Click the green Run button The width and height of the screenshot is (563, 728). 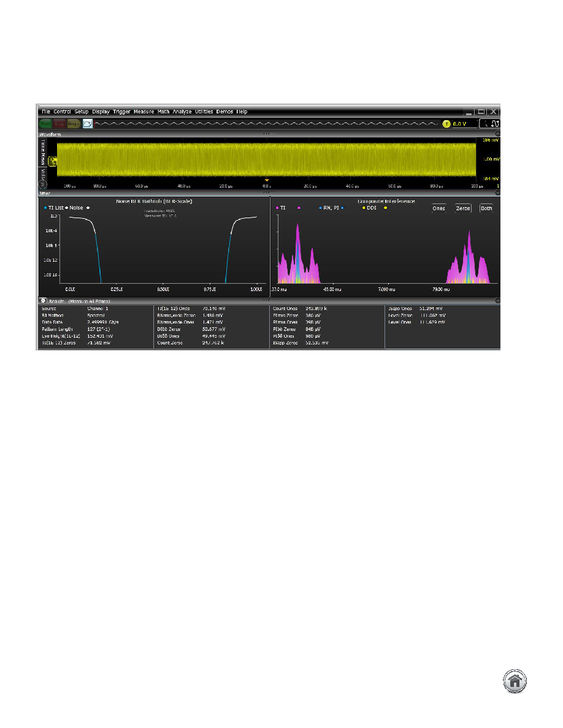45,124
